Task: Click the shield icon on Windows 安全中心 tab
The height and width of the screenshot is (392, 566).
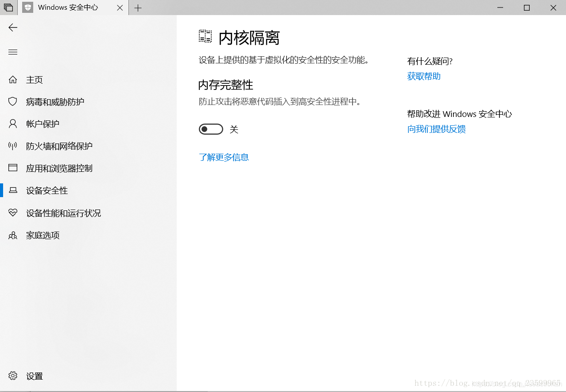Action: 28,8
